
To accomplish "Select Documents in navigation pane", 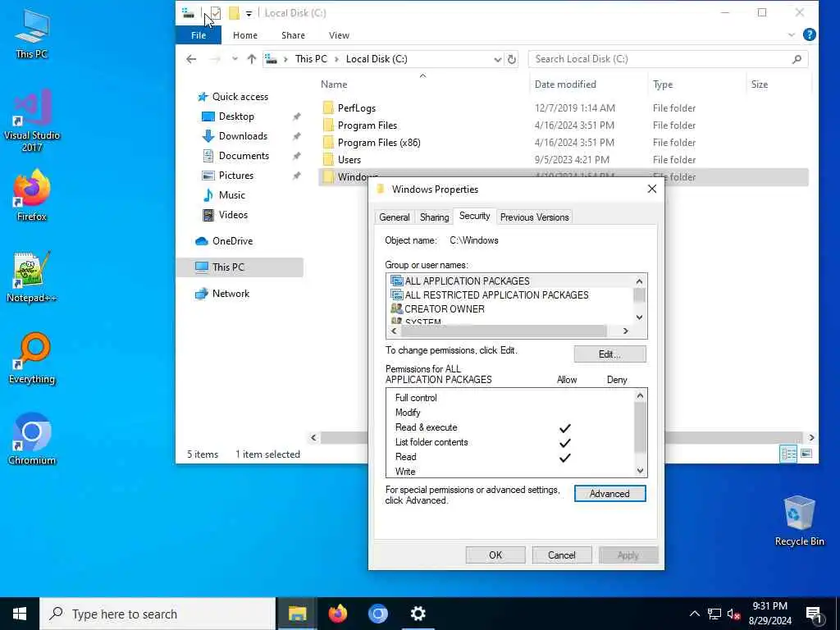I will [244, 156].
